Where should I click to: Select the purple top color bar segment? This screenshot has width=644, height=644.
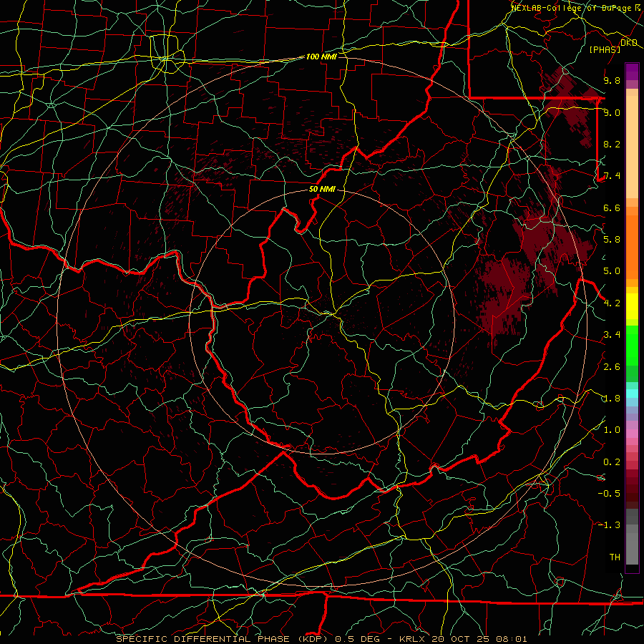632,72
